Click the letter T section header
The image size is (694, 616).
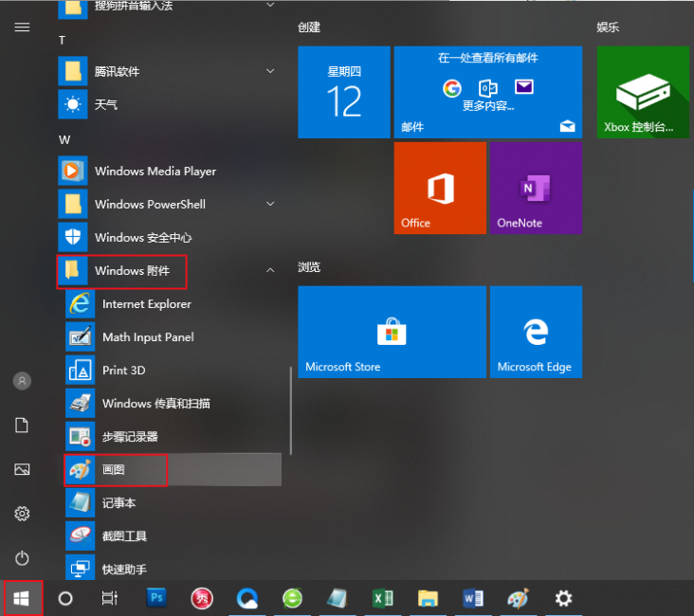tap(62, 40)
